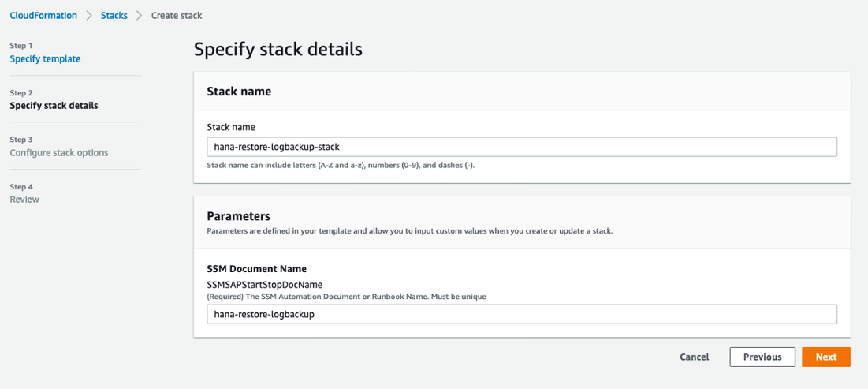
Task: Click the SSM Document Name group title
Action: coord(257,269)
